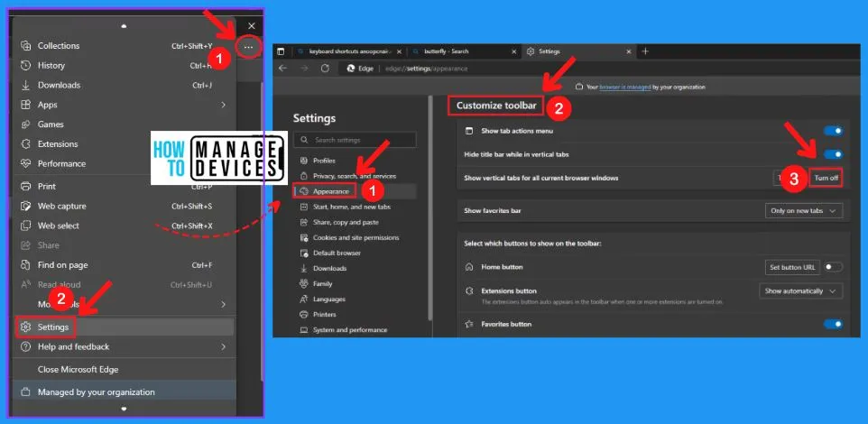Close the Settings tab
868x424 pixels.
(x=628, y=51)
